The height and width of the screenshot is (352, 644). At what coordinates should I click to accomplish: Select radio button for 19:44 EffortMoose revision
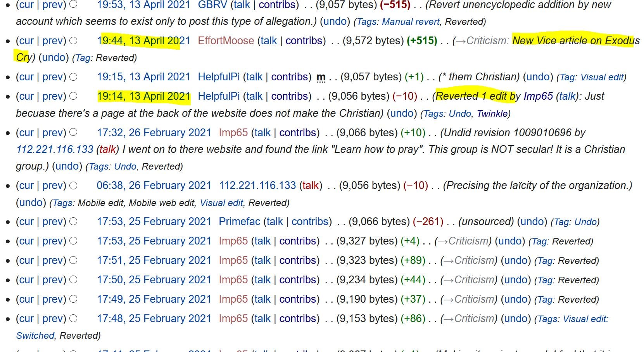[73, 41]
